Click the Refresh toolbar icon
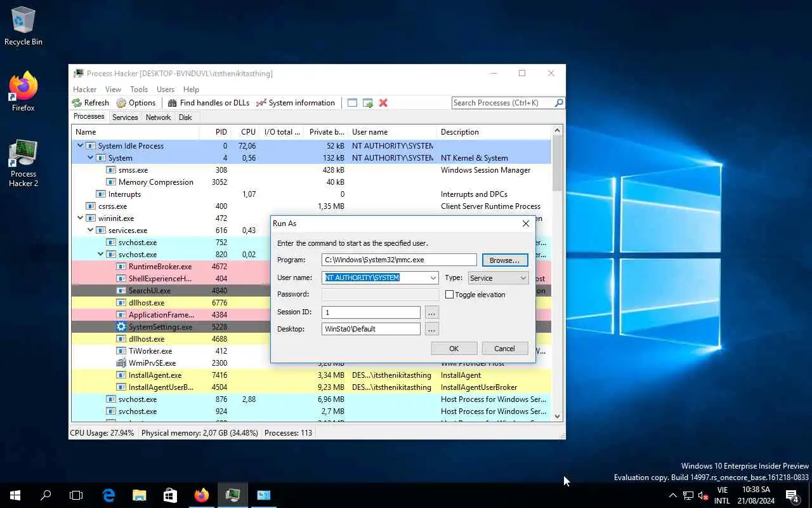 coord(77,103)
